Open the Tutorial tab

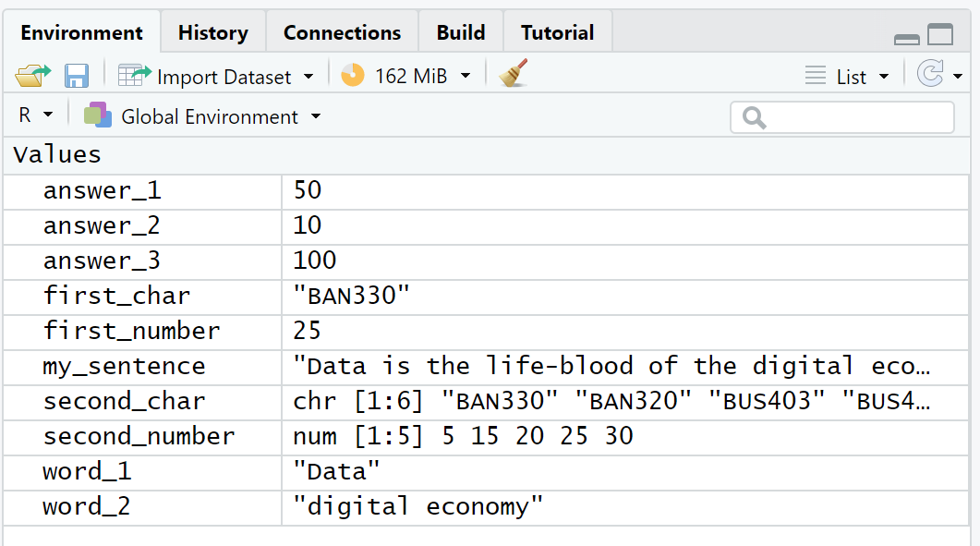(x=557, y=33)
